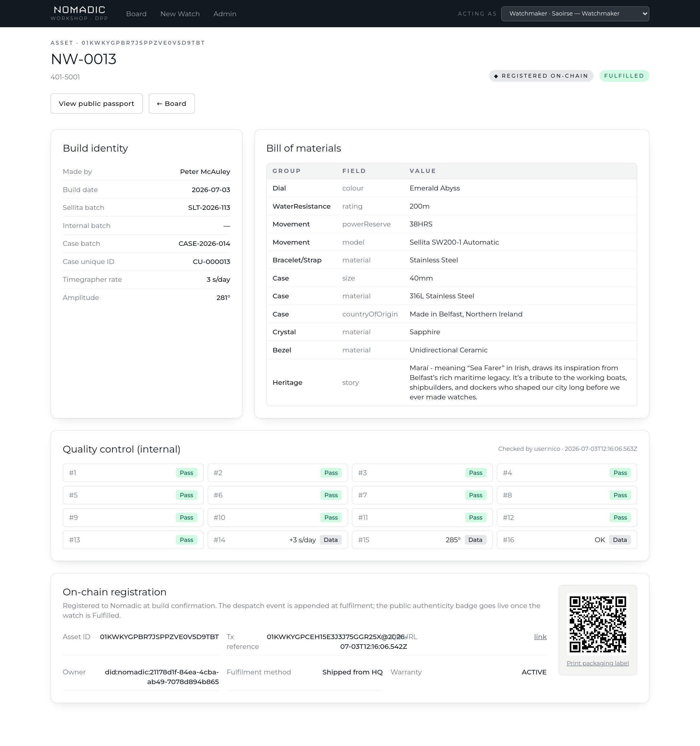This screenshot has height=746, width=700.
Task: Click the Pass badge for check #1
Action: click(187, 473)
